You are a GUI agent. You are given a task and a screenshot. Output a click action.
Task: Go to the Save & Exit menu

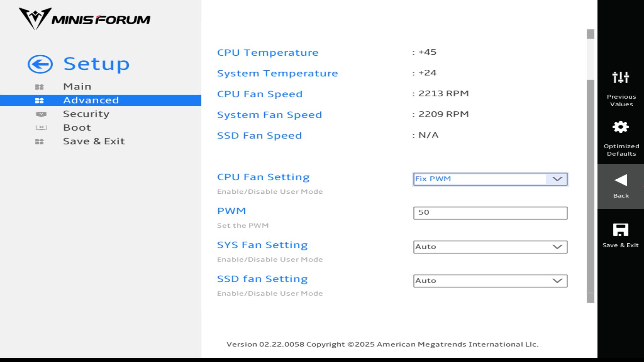94,141
